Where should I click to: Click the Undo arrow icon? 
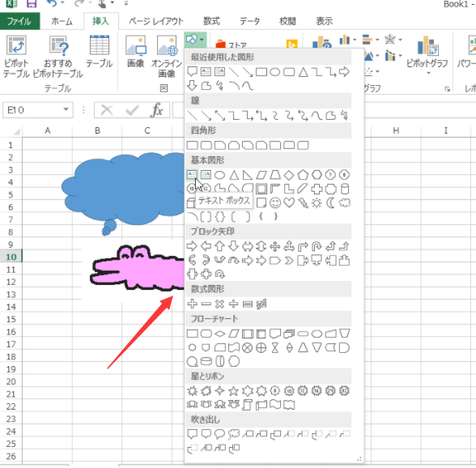click(52, 3)
